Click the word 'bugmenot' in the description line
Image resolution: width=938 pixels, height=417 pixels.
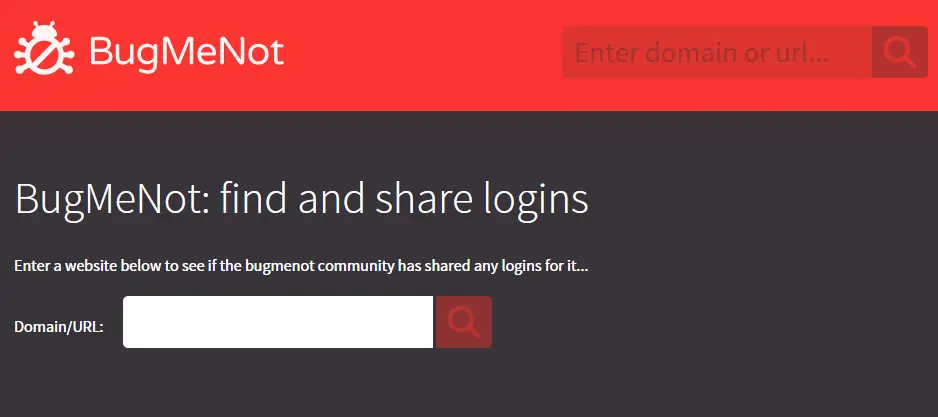[x=287, y=266]
